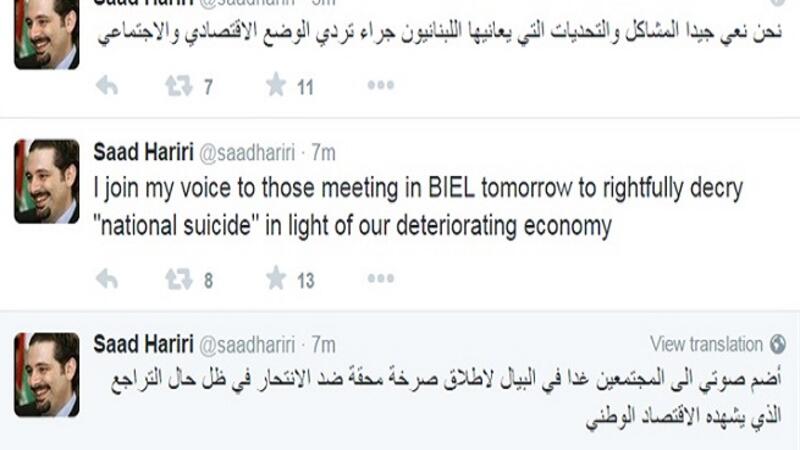Screen dimensions: 800x450
Task: Open more options on first tweet
Action: pyautogui.click(x=380, y=86)
